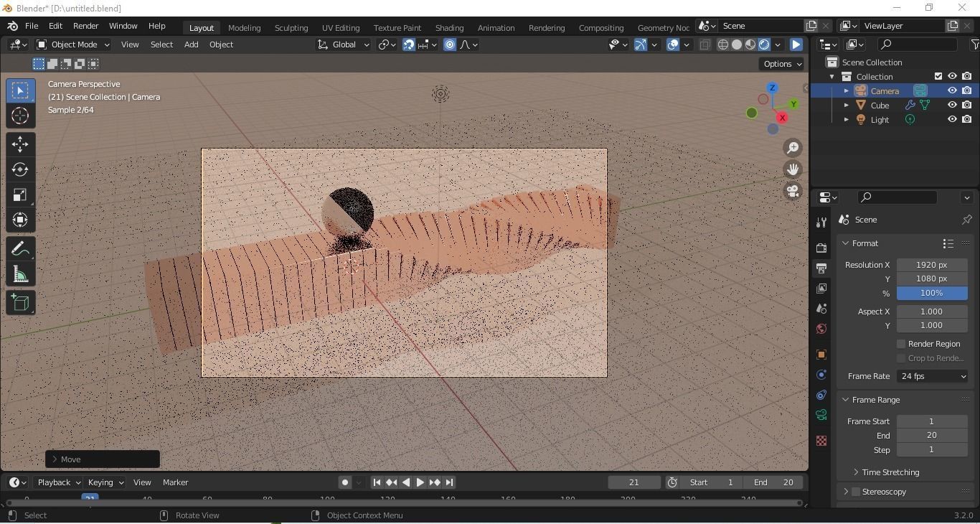This screenshot has width=980, height=524.
Task: Disable the Cube in renders via camera icon
Action: point(967,106)
